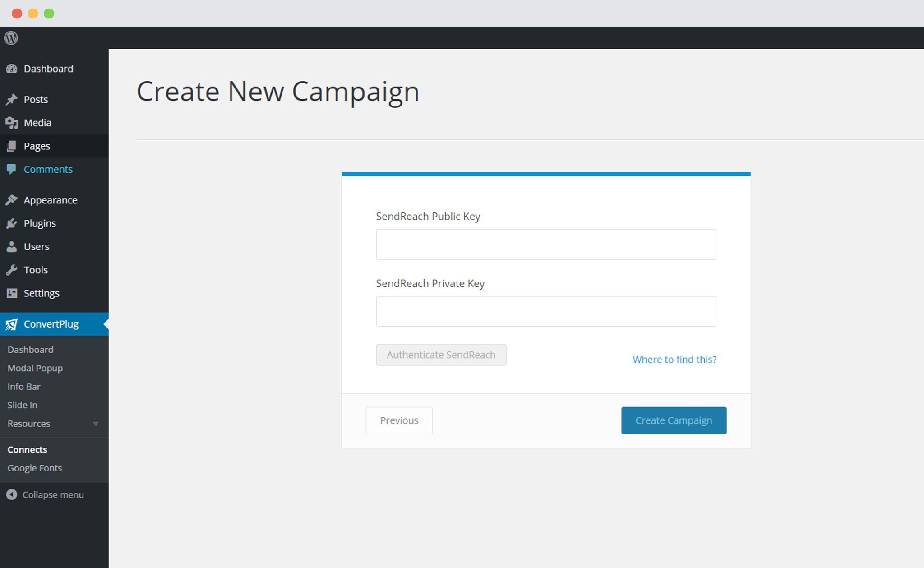Screen dimensions: 924x568
Task: Click the Where to find this? link
Action: point(674,359)
